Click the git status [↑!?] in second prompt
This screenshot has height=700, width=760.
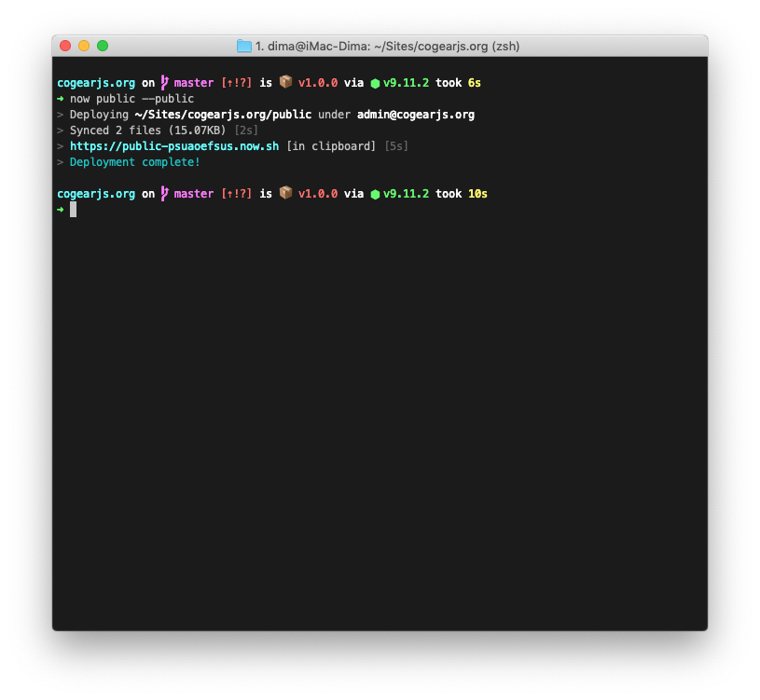tap(237, 194)
